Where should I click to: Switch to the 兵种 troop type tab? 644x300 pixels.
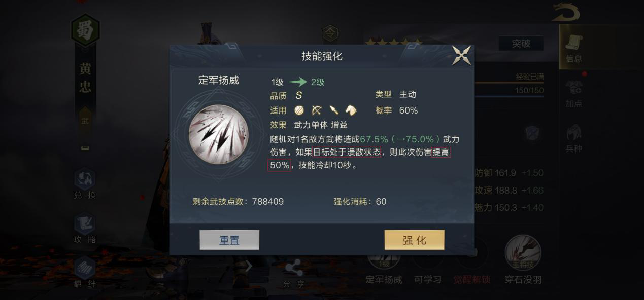coord(574,138)
